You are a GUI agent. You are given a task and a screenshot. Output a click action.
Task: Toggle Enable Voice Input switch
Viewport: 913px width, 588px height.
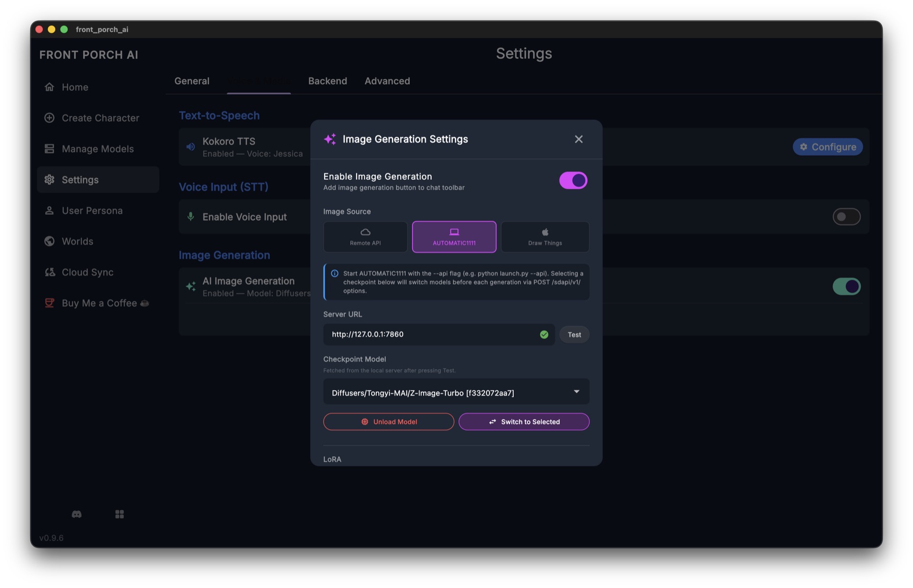847,217
